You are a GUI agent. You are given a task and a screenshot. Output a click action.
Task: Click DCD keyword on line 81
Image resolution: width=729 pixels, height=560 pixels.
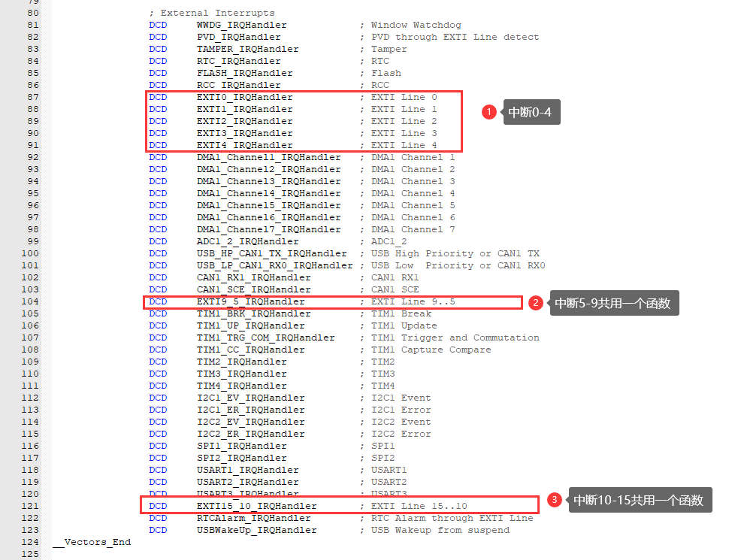(x=158, y=25)
